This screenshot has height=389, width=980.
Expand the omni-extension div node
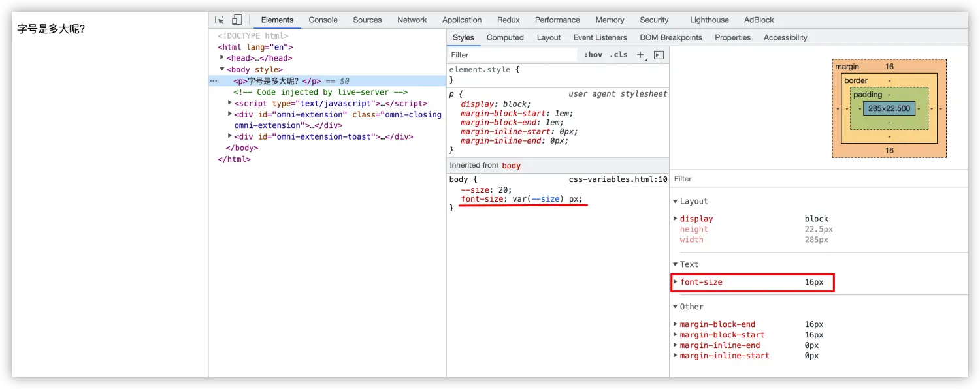click(x=230, y=114)
